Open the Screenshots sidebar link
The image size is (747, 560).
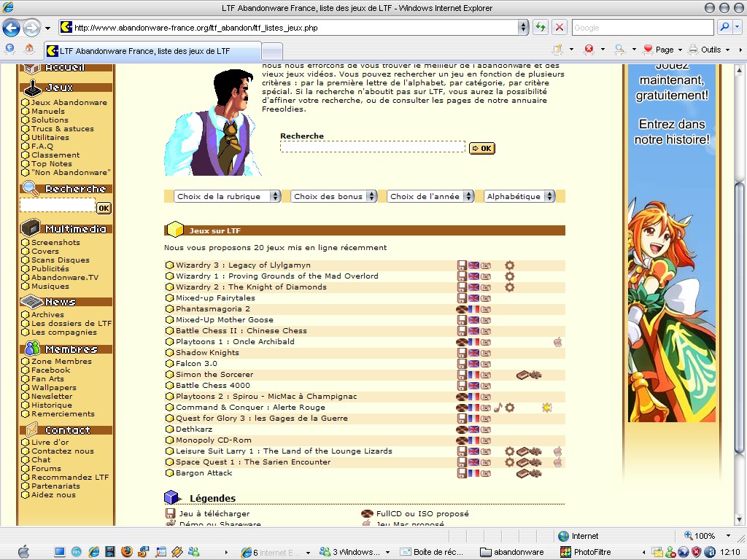(55, 242)
